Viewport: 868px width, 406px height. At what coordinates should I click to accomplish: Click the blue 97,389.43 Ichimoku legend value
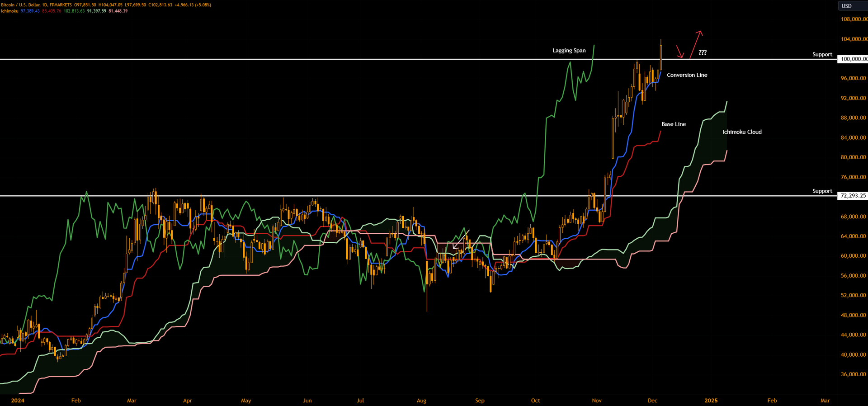(x=30, y=11)
